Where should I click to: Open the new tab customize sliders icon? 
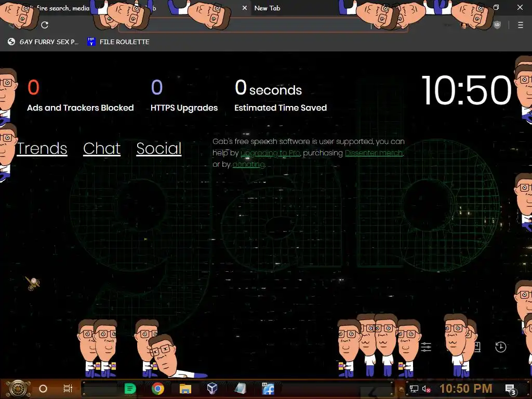[426, 347]
